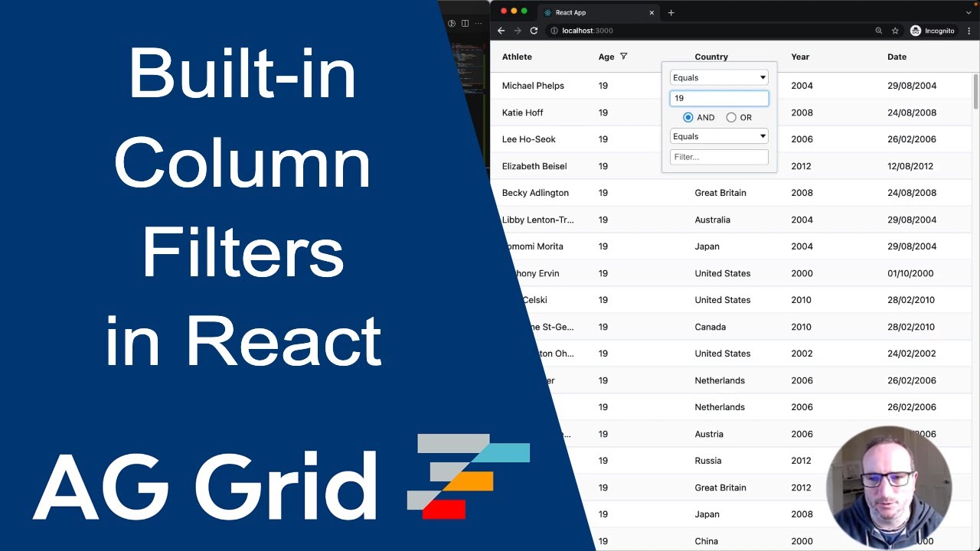
Task: Click the 2004 year cell in Michael Phelps row
Action: tap(802, 86)
